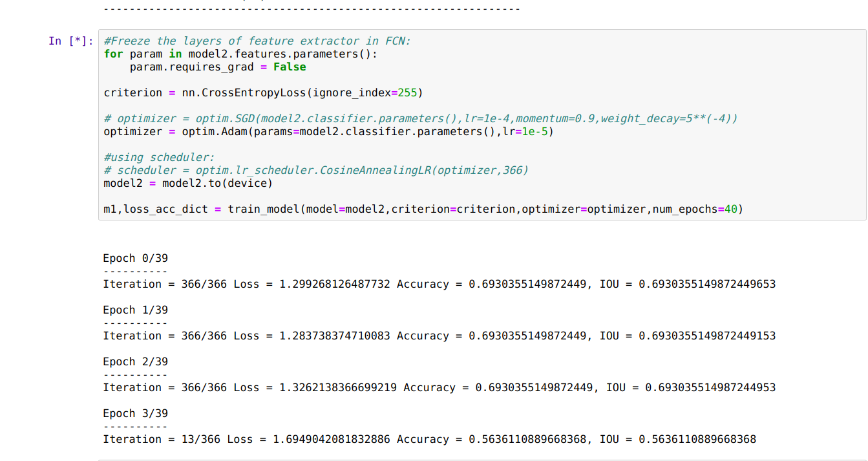Click the 'model2 = model2.to(device)' line
Image resolution: width=868 pixels, height=461 pixels.
(188, 183)
